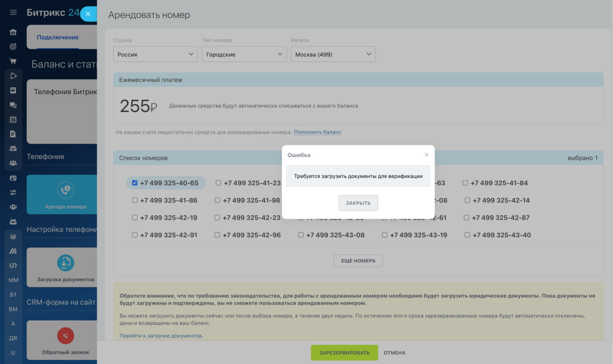
Task: Check number +7 499 325-41-86
Action: pyautogui.click(x=135, y=200)
